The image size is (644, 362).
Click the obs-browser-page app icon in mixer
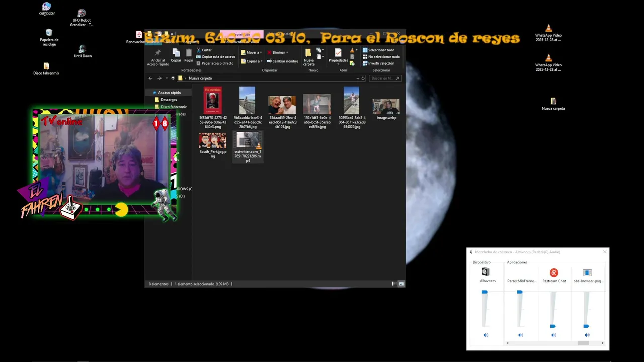587,273
